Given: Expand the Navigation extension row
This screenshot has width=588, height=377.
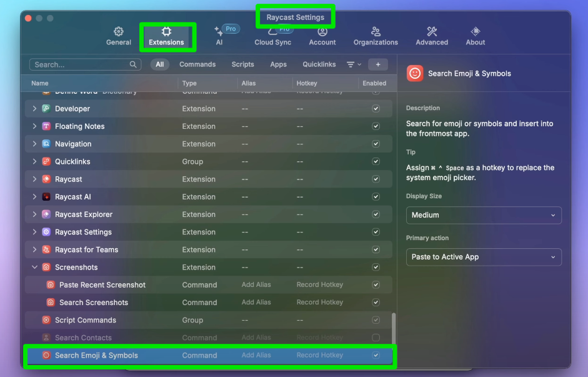Looking at the screenshot, I should 34,144.
